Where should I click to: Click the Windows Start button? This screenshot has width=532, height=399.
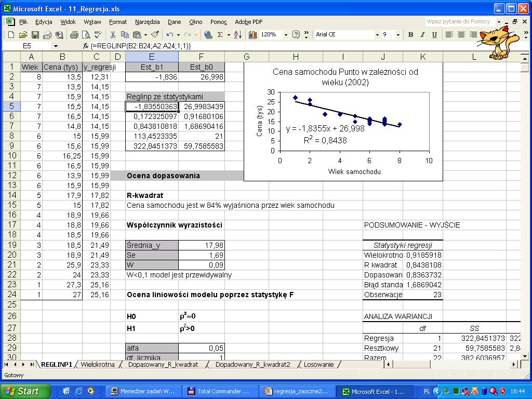point(25,391)
